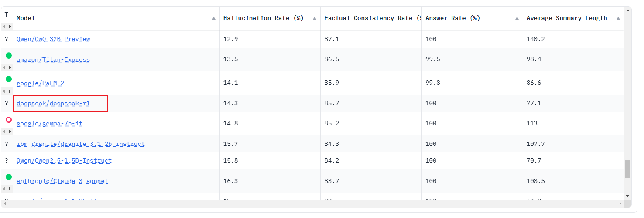Open the google/gemma-7b-it model link

click(49, 124)
